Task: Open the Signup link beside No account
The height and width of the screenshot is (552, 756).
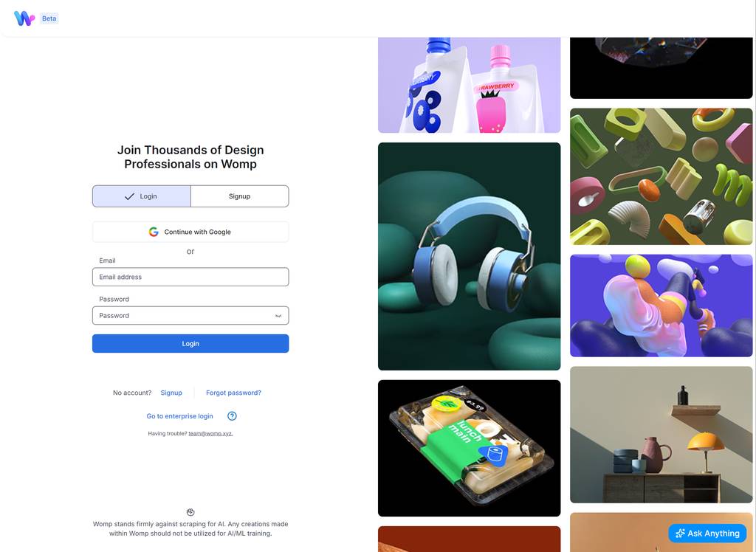Action: (171, 393)
